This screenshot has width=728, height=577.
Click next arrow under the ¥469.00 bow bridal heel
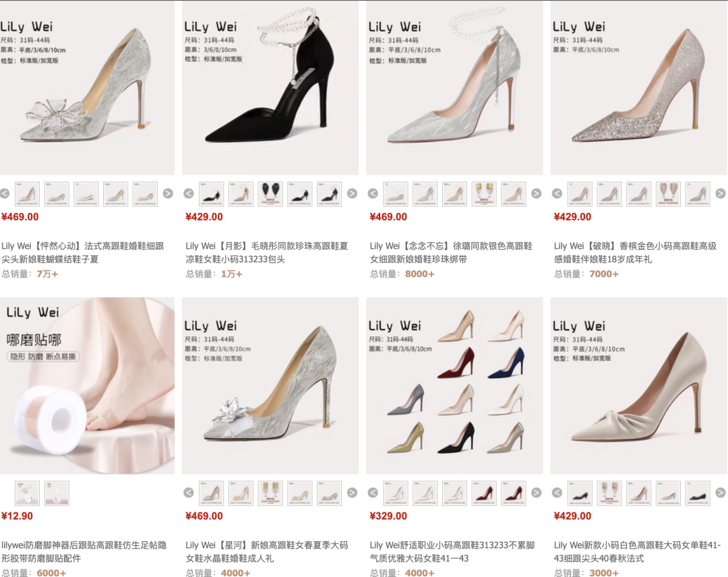click(168, 193)
